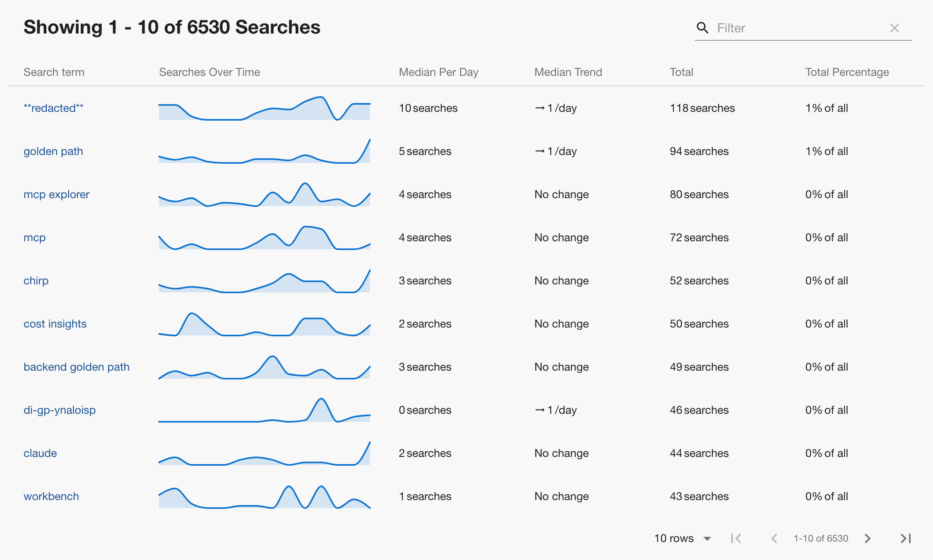
Task: Click the mcp explorer sparkline chart
Action: (265, 194)
